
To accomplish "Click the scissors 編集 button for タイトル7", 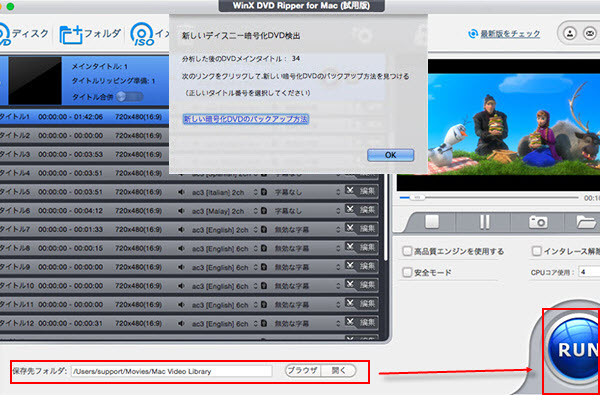I will pos(361,229).
